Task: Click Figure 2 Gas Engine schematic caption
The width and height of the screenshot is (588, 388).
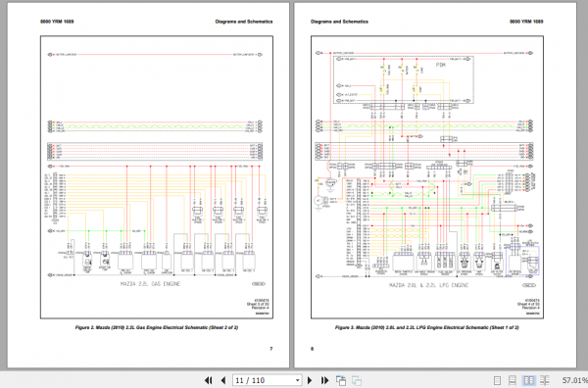Action: pos(157,327)
